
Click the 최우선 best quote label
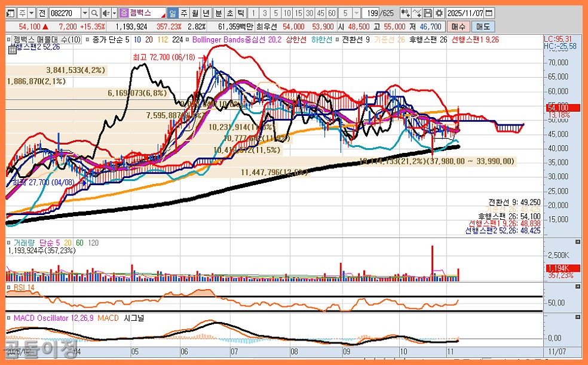[x=268, y=27]
